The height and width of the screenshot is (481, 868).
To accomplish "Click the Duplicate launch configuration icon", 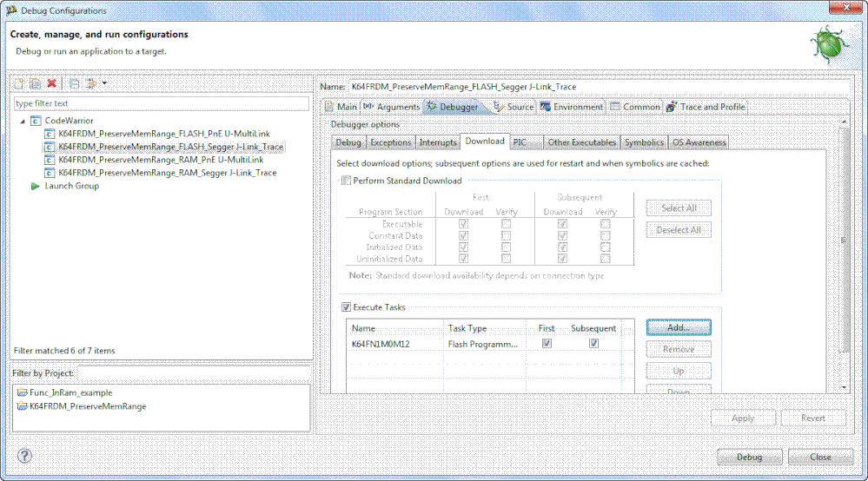I will (x=36, y=83).
